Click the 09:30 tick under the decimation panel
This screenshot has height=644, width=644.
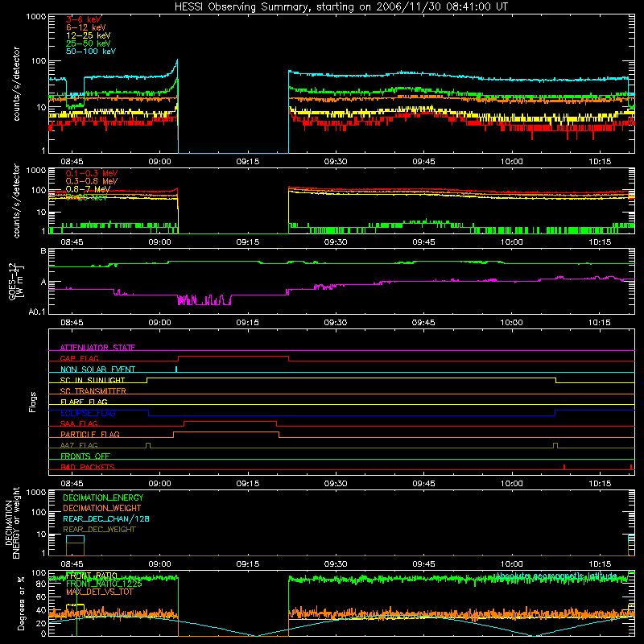pos(336,564)
